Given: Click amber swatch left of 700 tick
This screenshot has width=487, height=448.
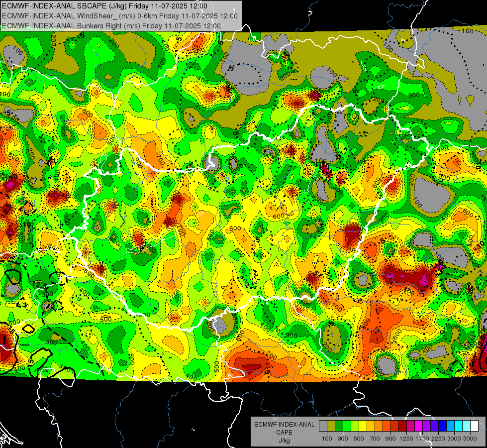Looking at the screenshot, I should click(371, 426).
